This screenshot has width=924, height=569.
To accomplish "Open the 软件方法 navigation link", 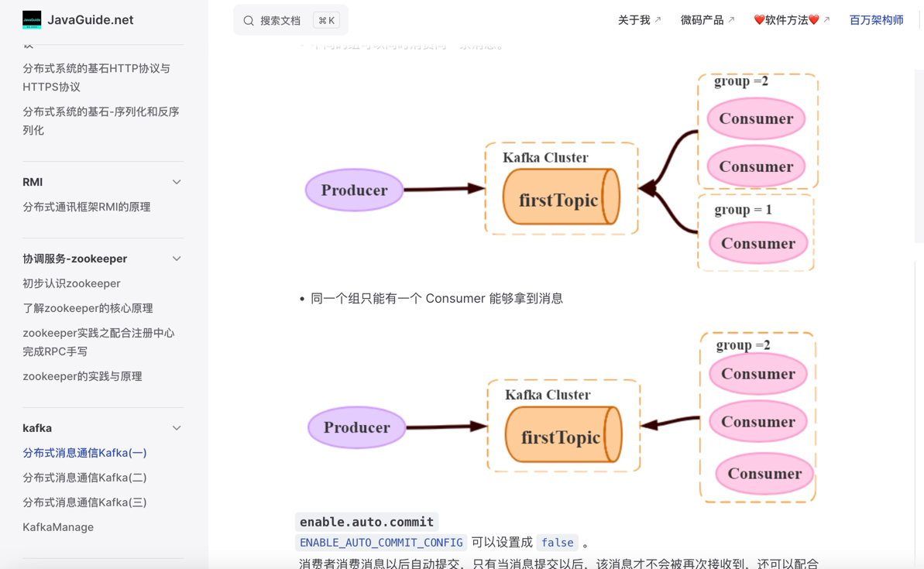I will pos(787,20).
